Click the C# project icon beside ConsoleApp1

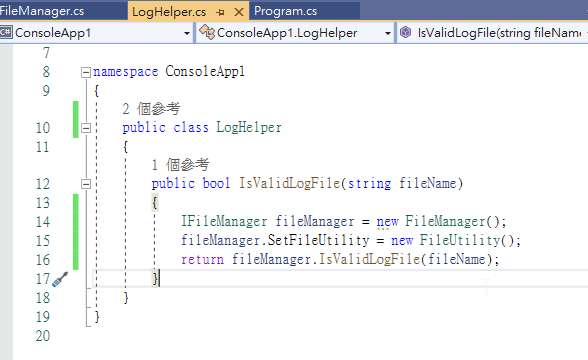[x=6, y=32]
